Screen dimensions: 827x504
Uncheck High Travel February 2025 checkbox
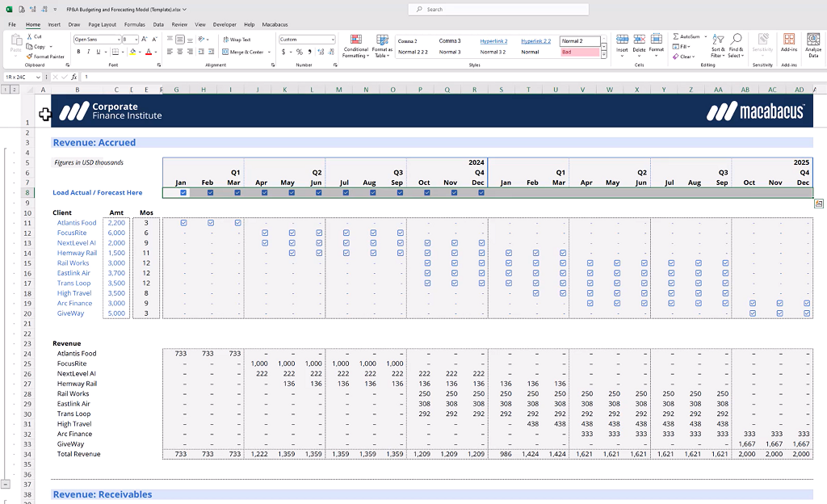536,293
